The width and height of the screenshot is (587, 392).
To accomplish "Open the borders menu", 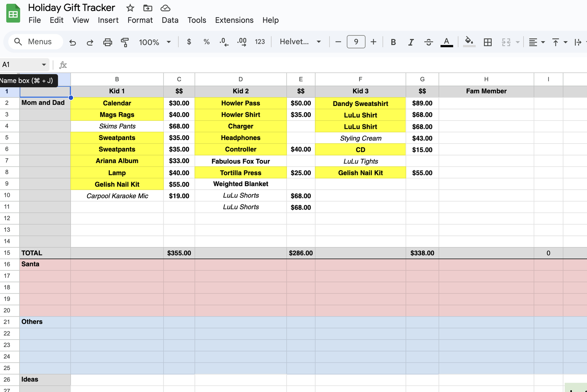I will (488, 42).
